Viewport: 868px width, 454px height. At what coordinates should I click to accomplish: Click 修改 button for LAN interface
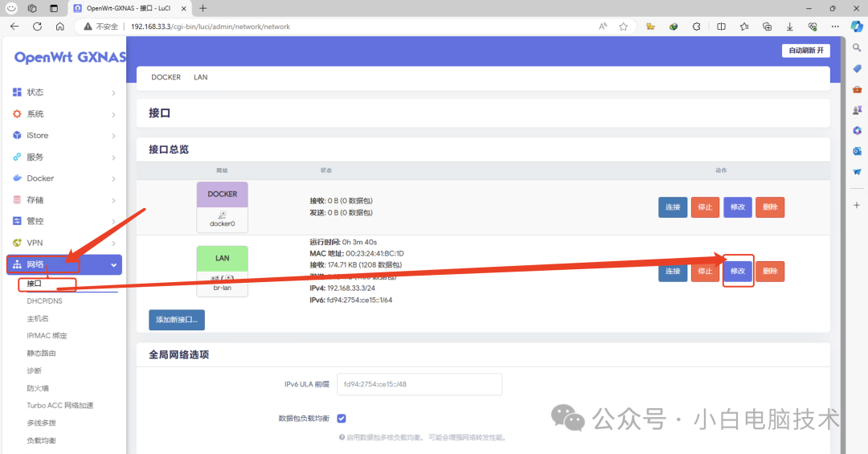(x=738, y=272)
